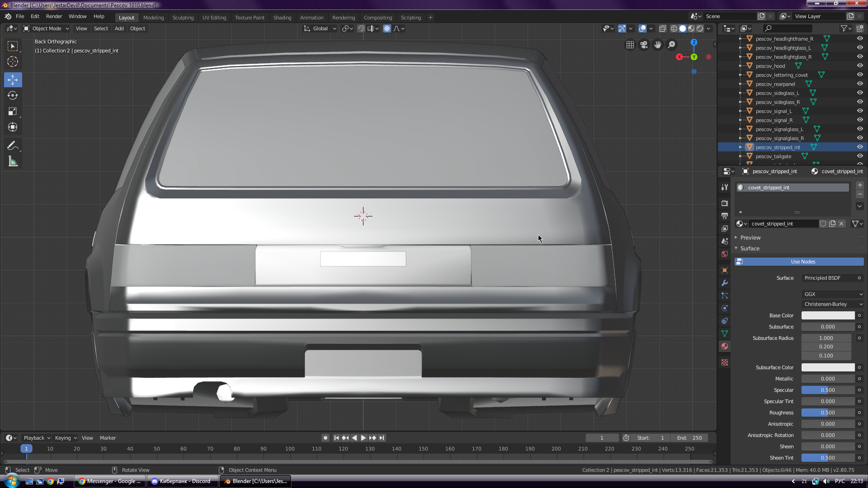Switch to the Sculpting workspace tab
This screenshot has width=868, height=488.
183,18
